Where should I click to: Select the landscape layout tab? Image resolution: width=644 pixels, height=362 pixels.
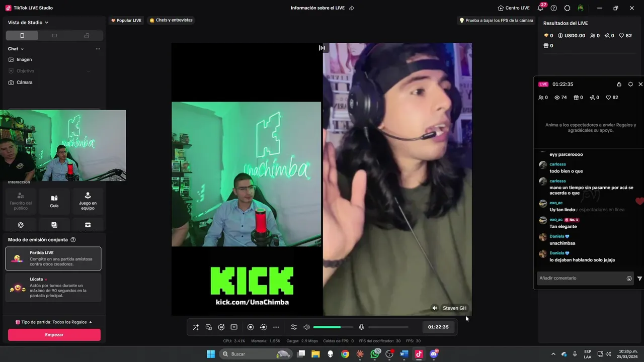[x=54, y=36]
